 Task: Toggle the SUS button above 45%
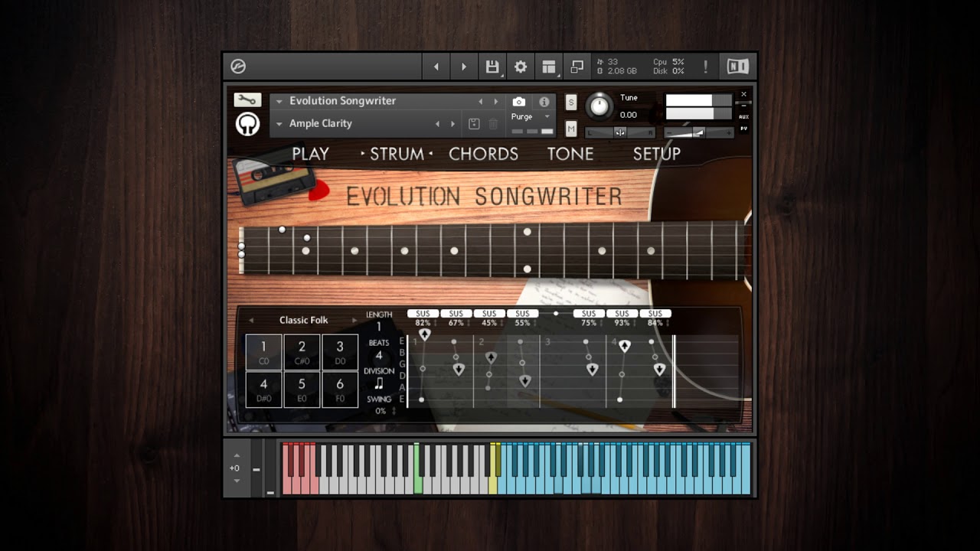click(x=488, y=314)
